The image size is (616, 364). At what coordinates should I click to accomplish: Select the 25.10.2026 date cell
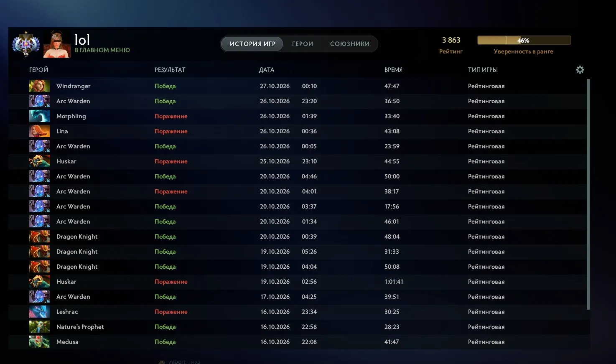(275, 161)
